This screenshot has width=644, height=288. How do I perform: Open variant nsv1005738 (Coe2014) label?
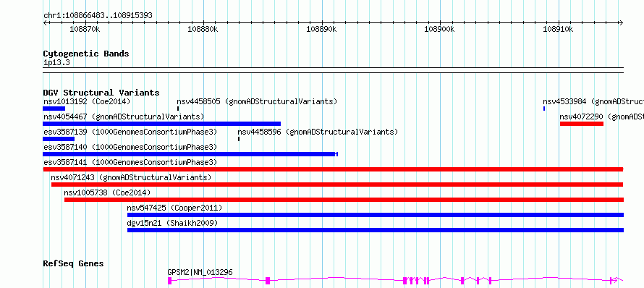107,192
